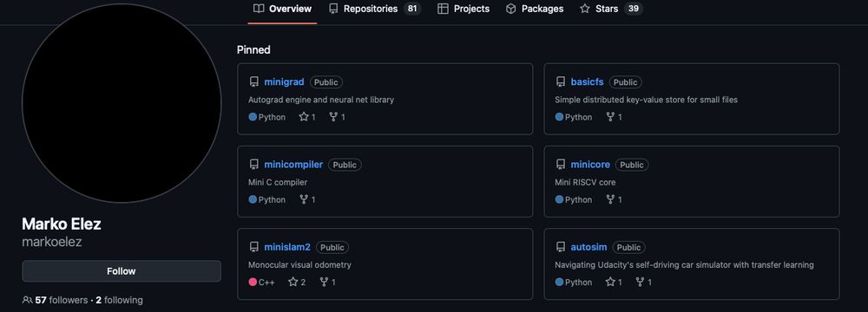Viewport: 868px width, 312px height.
Task: Click 'Autograd engine and neural net library' description
Action: coord(321,100)
